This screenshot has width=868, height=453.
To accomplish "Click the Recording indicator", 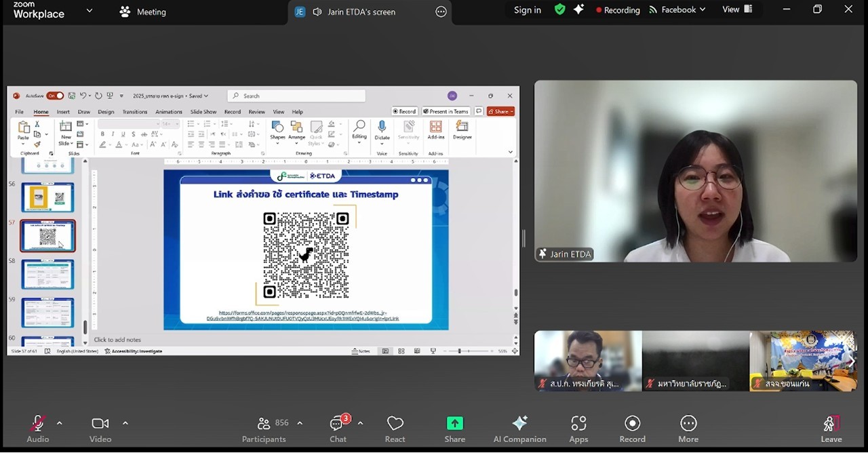I will pyautogui.click(x=618, y=10).
